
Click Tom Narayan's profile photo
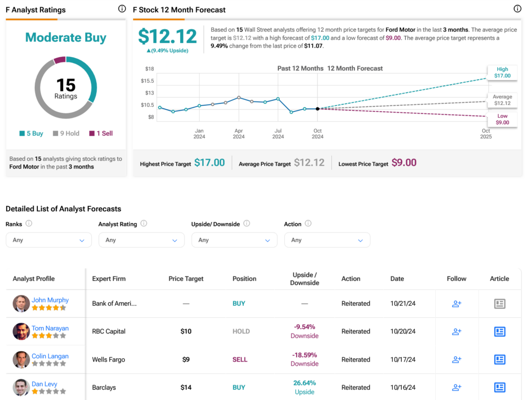(21, 331)
